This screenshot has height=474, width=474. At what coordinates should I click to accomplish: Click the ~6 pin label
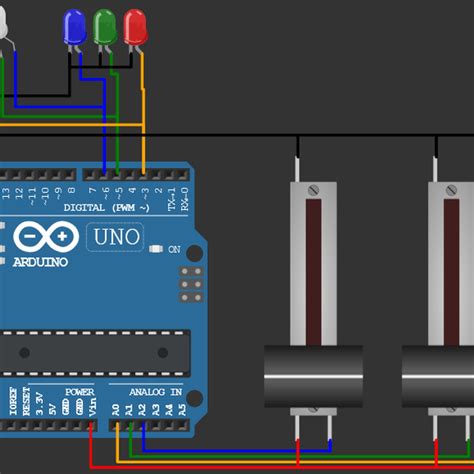pos(105,192)
